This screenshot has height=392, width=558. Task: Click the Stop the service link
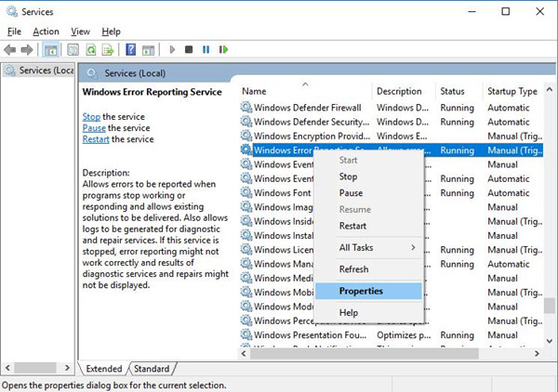[91, 116]
